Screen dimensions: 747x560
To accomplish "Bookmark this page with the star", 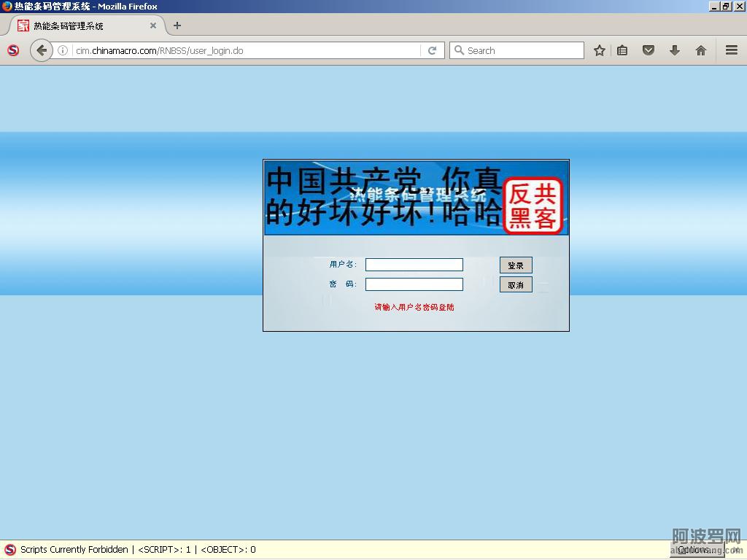I will 599,50.
